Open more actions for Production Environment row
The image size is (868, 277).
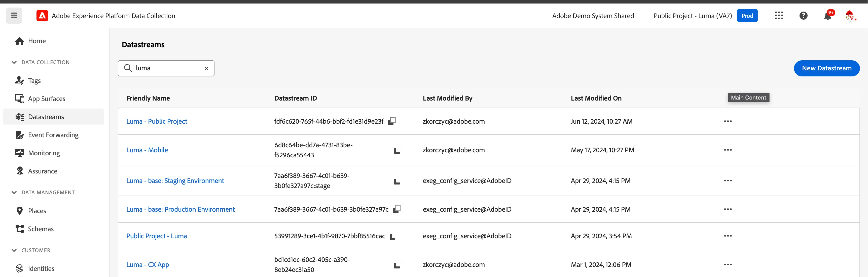click(x=728, y=209)
